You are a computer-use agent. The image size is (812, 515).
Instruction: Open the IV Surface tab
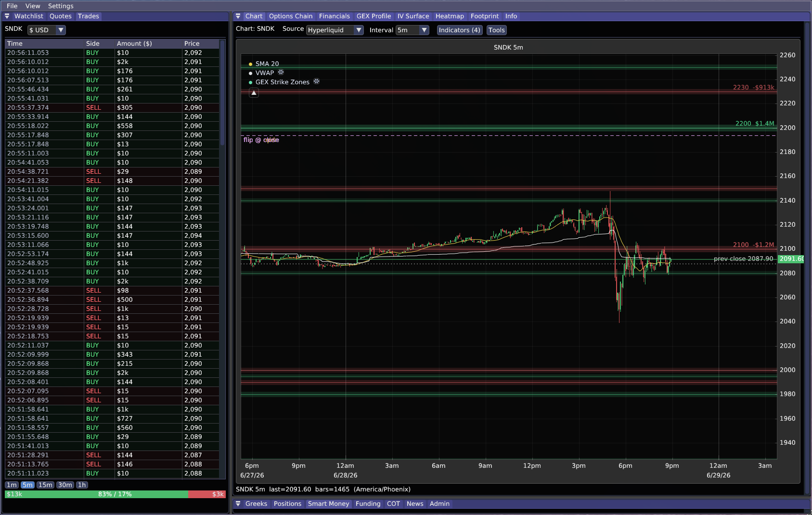point(413,16)
